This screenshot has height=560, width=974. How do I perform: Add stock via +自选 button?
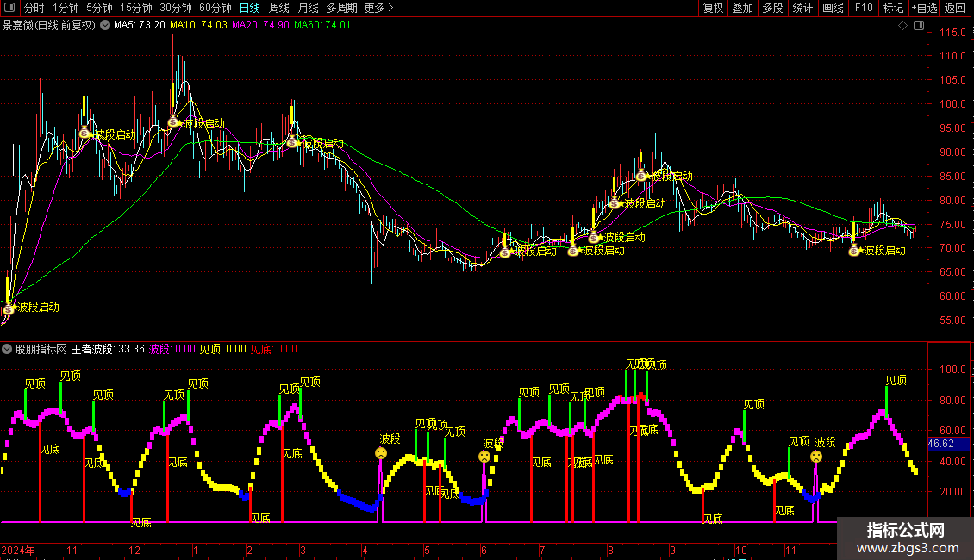click(x=924, y=8)
